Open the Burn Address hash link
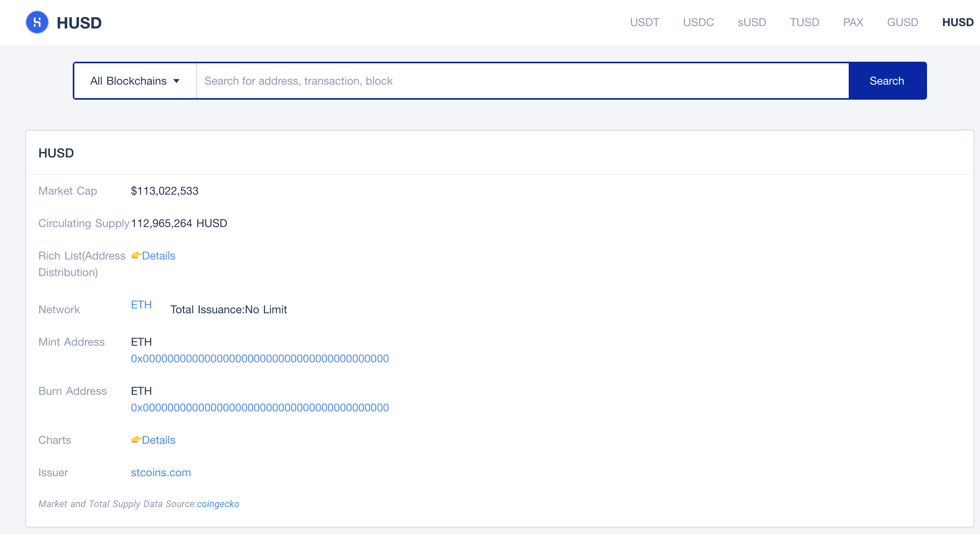The image size is (980, 534). pos(260,407)
